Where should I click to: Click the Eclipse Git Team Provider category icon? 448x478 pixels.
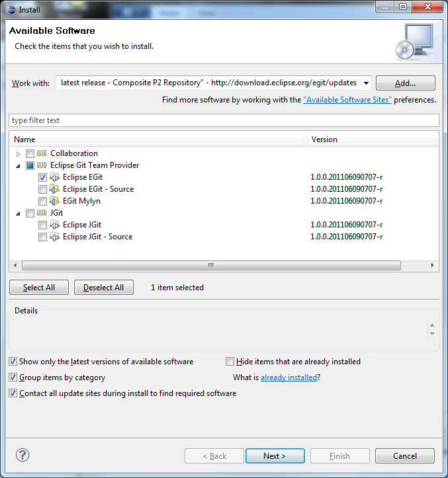(x=42, y=165)
